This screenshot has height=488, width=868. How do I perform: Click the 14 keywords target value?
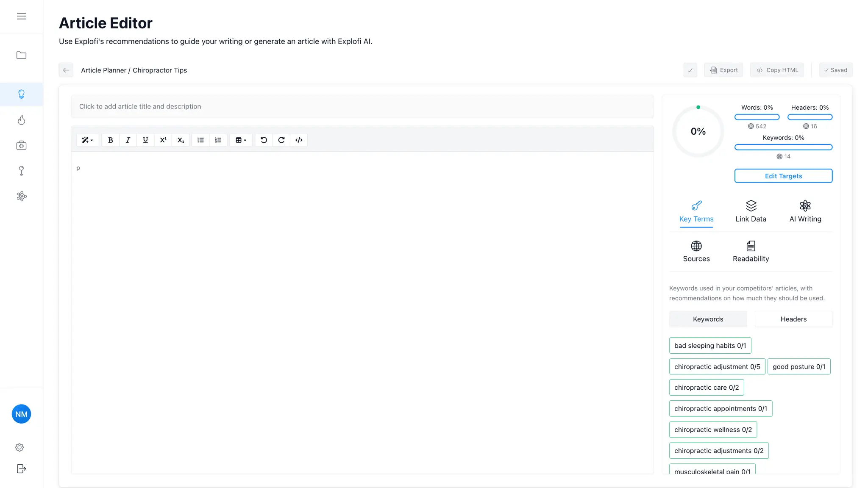coord(783,156)
